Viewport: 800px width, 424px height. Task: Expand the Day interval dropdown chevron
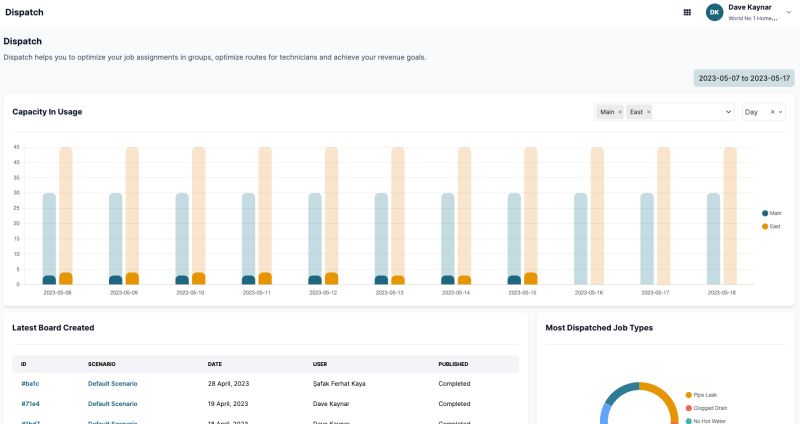780,112
